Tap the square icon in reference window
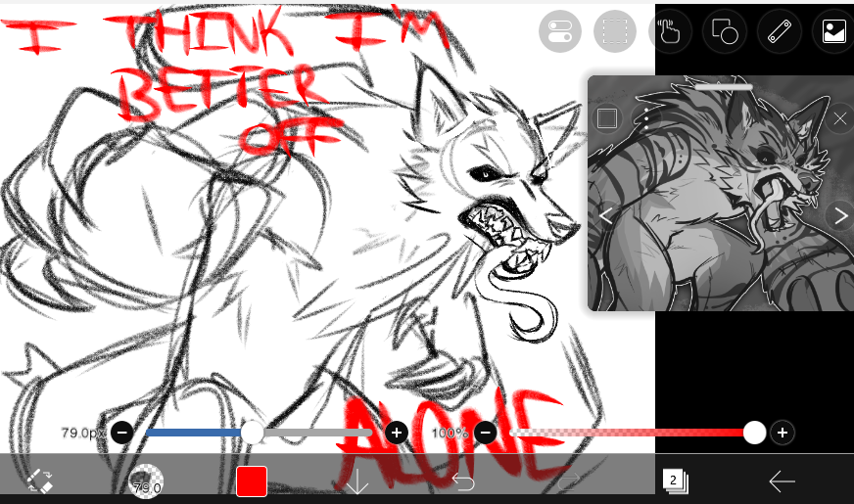Screen dimensions: 854x504 click(607, 118)
